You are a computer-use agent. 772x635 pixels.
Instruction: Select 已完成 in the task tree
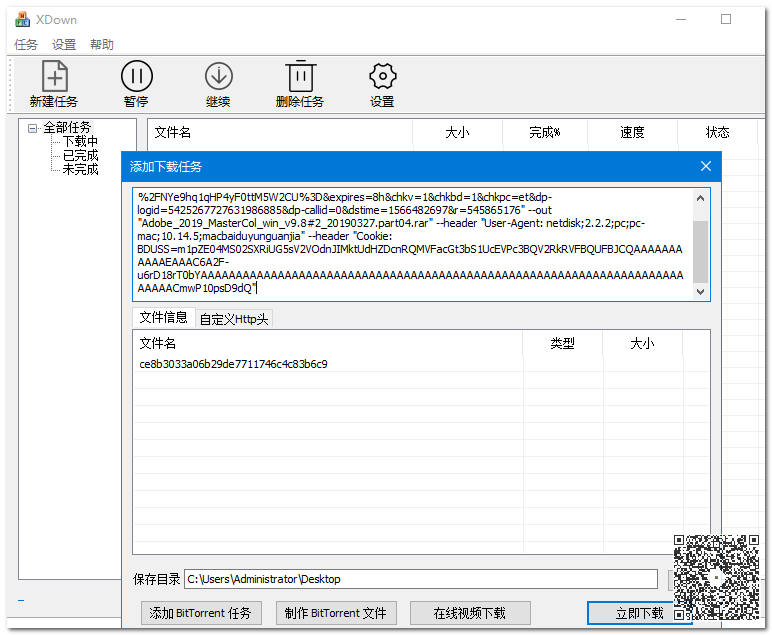pos(80,156)
